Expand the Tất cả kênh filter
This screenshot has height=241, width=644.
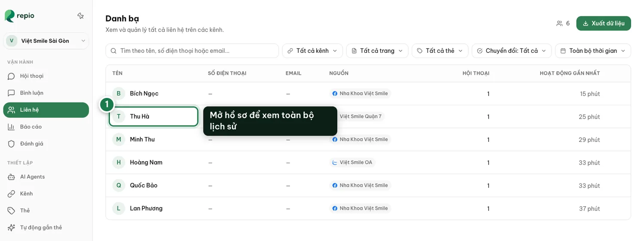pyautogui.click(x=313, y=51)
